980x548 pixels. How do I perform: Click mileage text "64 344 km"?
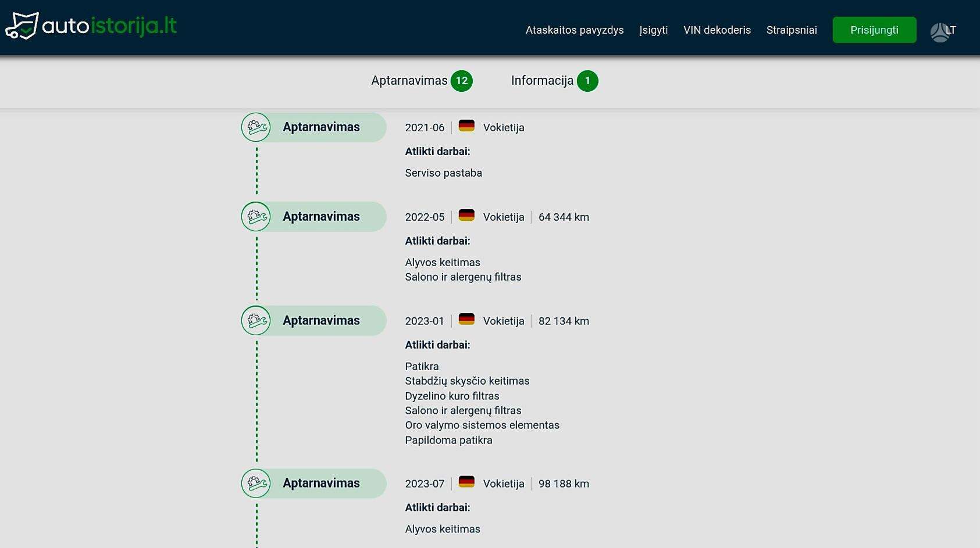(x=564, y=217)
